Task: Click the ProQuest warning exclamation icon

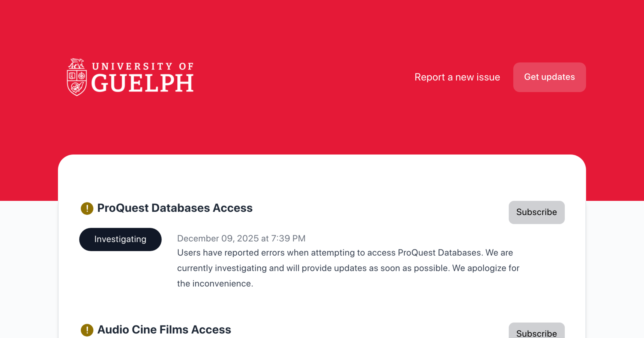Action: [x=87, y=208]
